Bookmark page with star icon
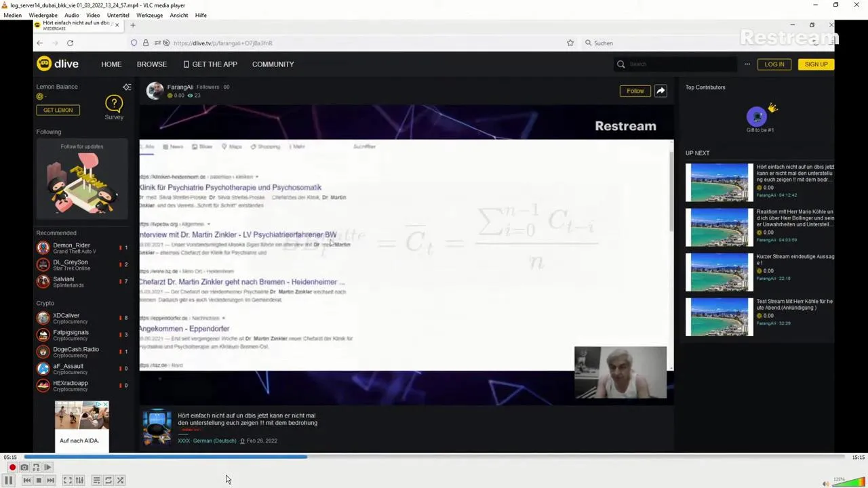The width and height of the screenshot is (868, 488). tap(570, 43)
